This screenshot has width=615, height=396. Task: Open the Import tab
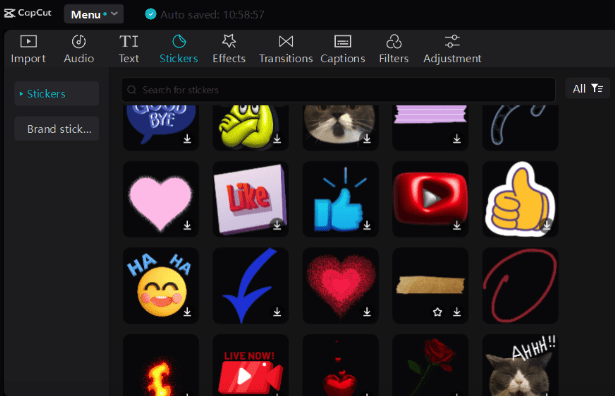coord(28,49)
